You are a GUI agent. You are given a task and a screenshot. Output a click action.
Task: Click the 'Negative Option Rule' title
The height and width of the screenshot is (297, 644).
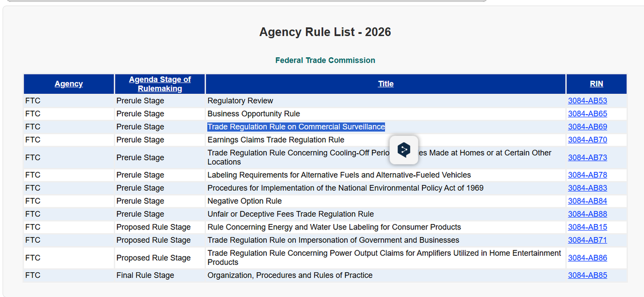pyautogui.click(x=245, y=201)
